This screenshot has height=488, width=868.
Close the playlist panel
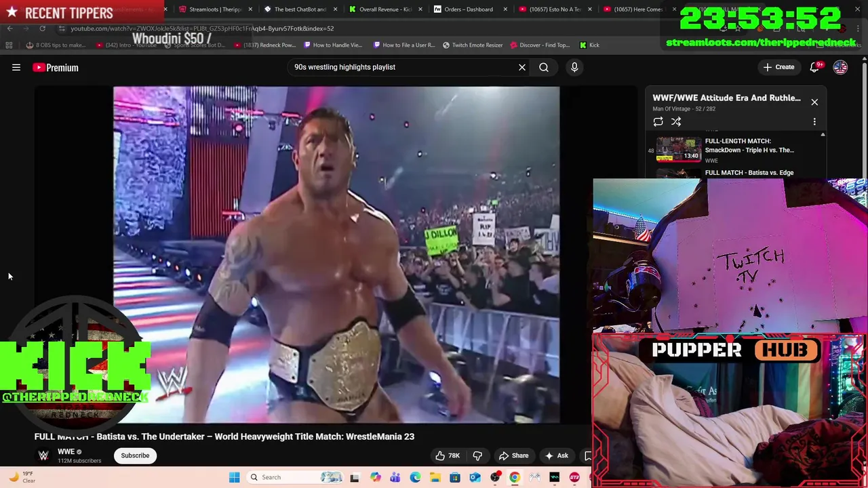pyautogui.click(x=814, y=102)
